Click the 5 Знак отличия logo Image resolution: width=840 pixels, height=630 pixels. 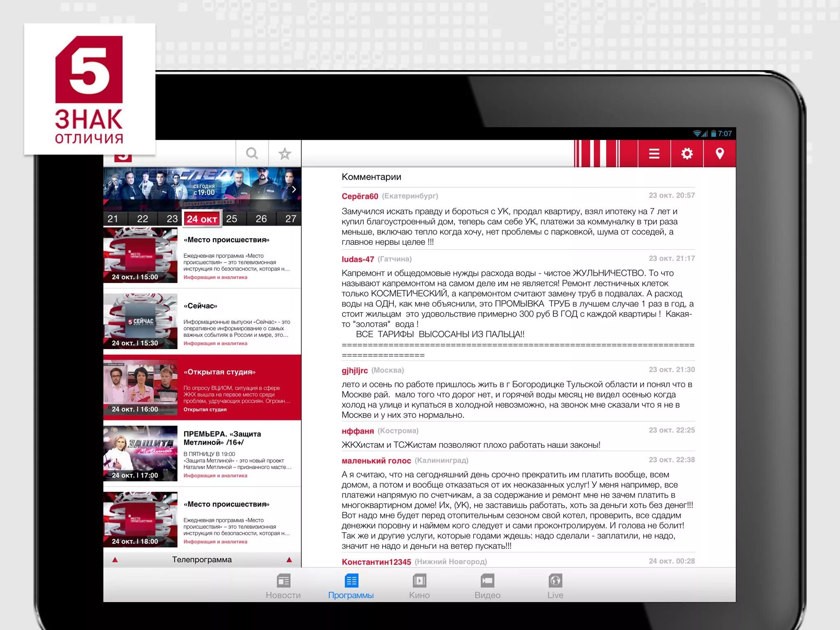89,89
